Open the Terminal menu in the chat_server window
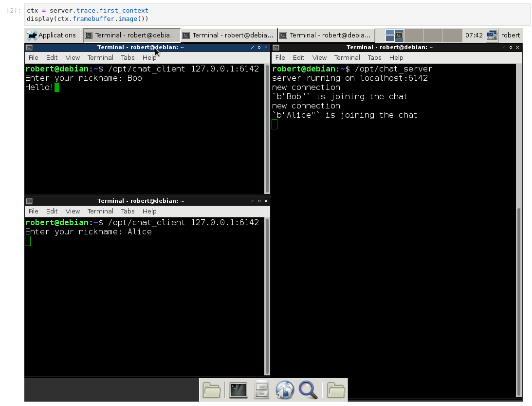 [347, 57]
